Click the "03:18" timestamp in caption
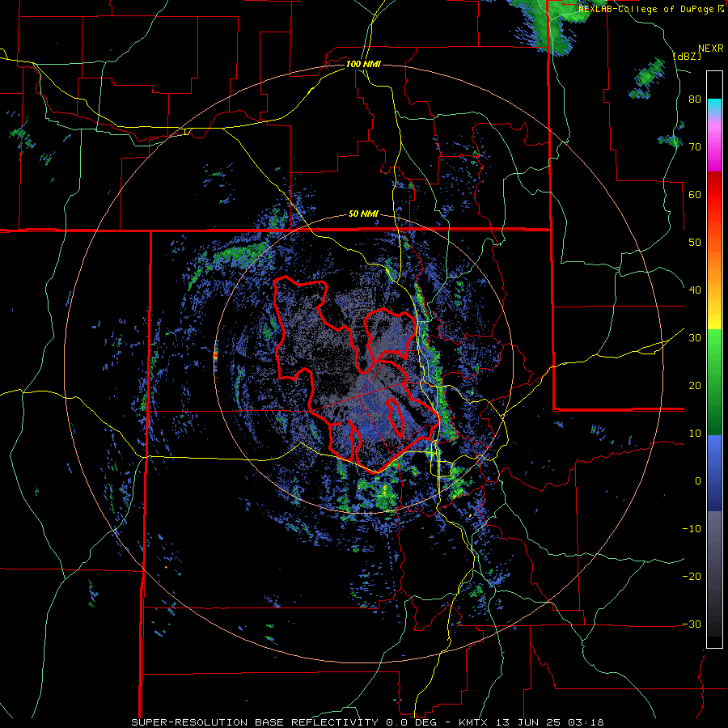This screenshot has width=728, height=728. tap(587, 722)
